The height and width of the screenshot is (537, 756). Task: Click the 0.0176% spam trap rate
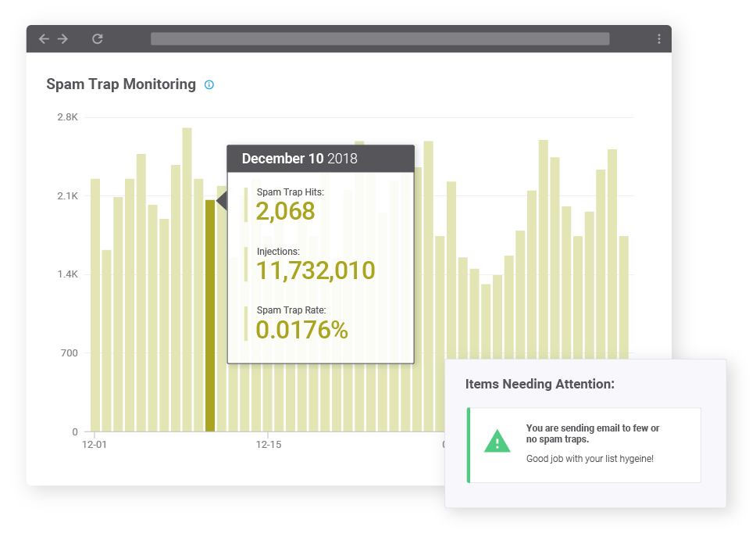301,330
